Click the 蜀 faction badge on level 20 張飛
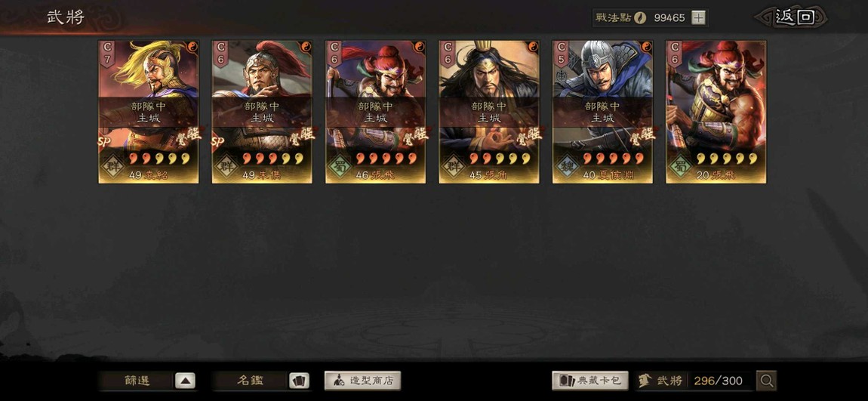868x401 pixels. point(682,165)
